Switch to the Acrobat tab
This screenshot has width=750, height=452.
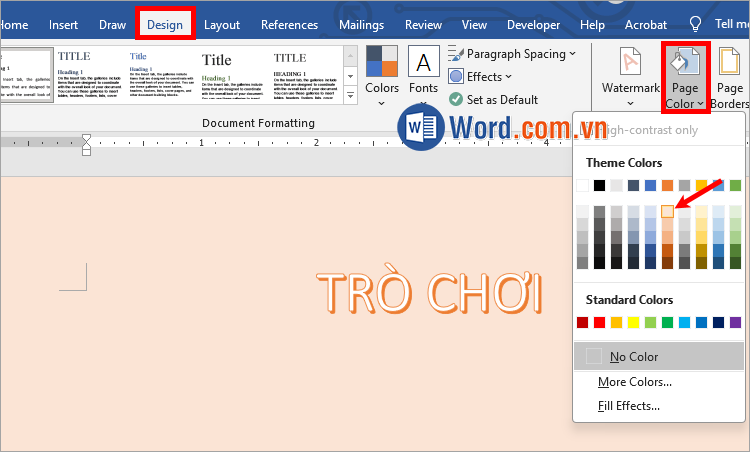pos(646,25)
